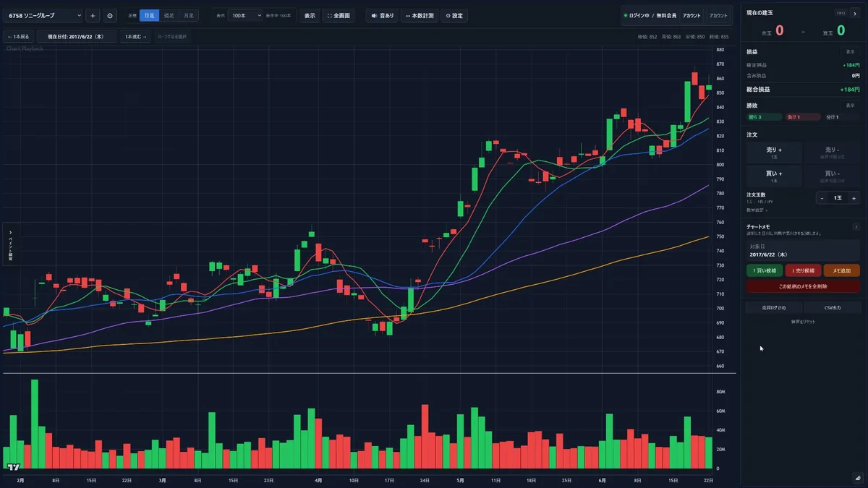This screenshot has height=488, width=868.
Task: Place a 売り + sell order
Action: [774, 153]
